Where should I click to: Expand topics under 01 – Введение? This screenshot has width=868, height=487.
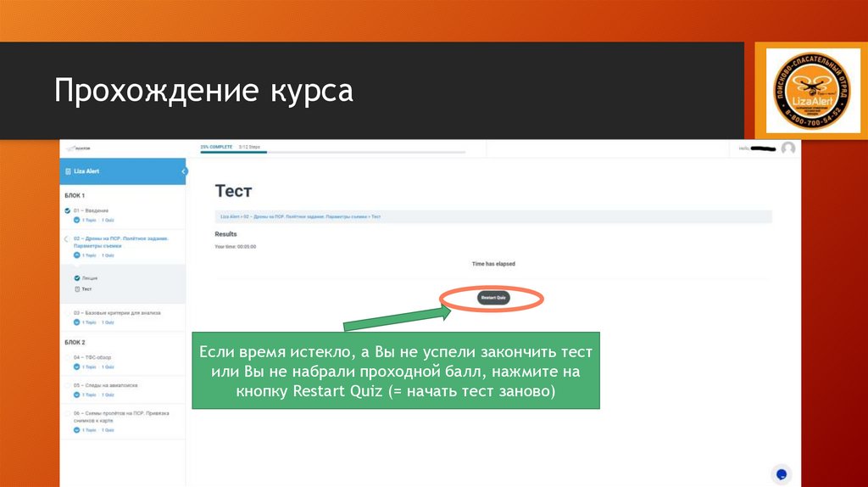coord(76,220)
